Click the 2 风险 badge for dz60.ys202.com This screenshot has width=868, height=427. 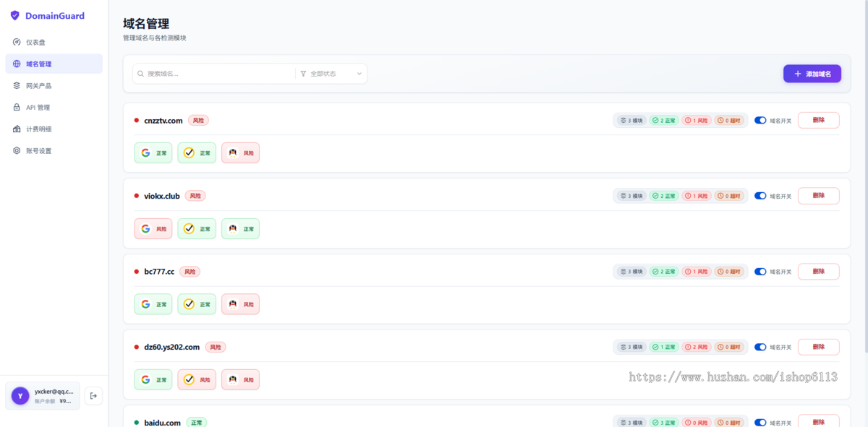coord(697,348)
